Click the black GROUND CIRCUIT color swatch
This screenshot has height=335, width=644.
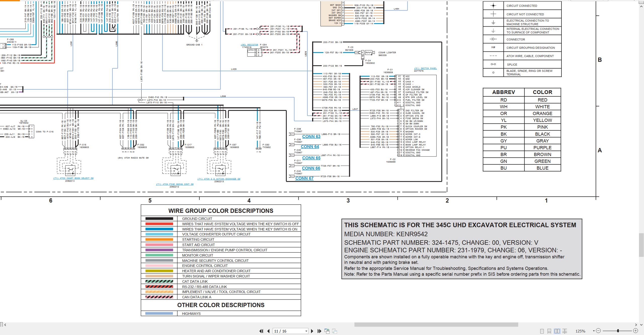159,219
